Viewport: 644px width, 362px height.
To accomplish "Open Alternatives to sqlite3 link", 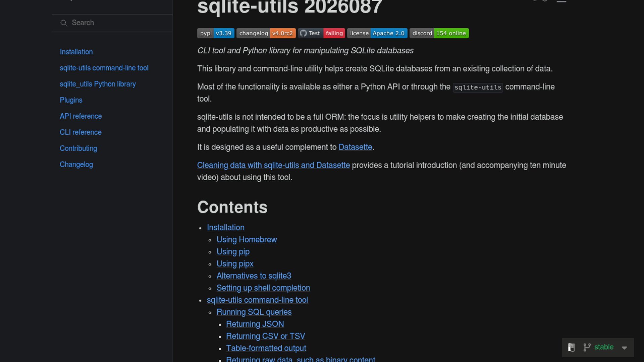I will [x=254, y=276].
